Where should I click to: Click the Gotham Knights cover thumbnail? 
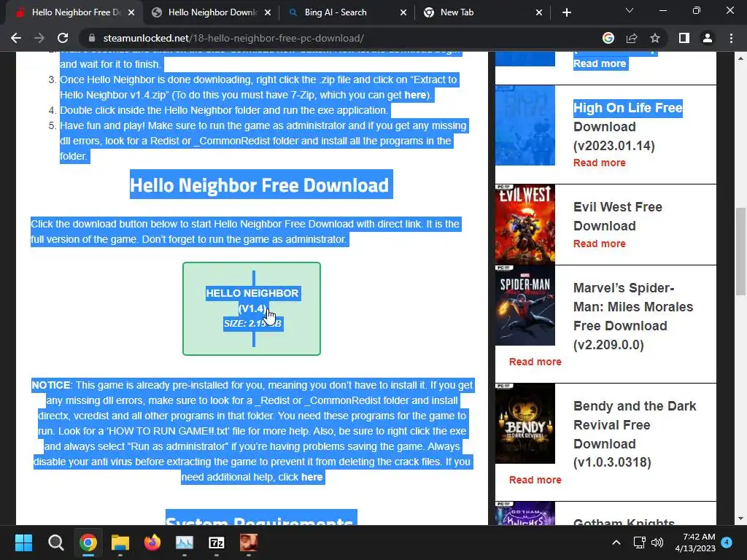[x=525, y=513]
